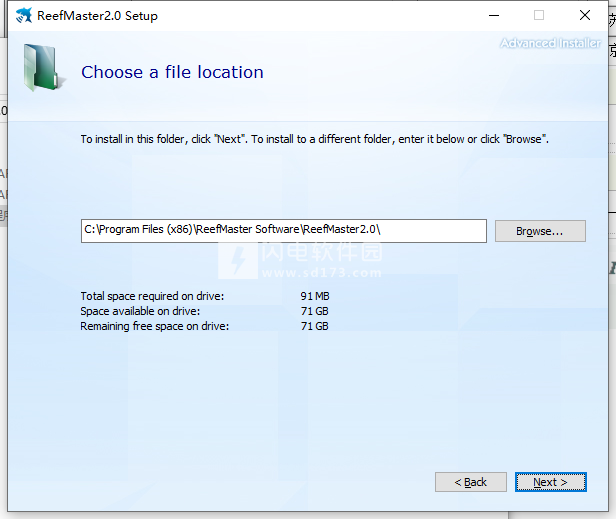Click the ReefMaster2.0 Setup window title
The height and width of the screenshot is (519, 616).
[97, 16]
